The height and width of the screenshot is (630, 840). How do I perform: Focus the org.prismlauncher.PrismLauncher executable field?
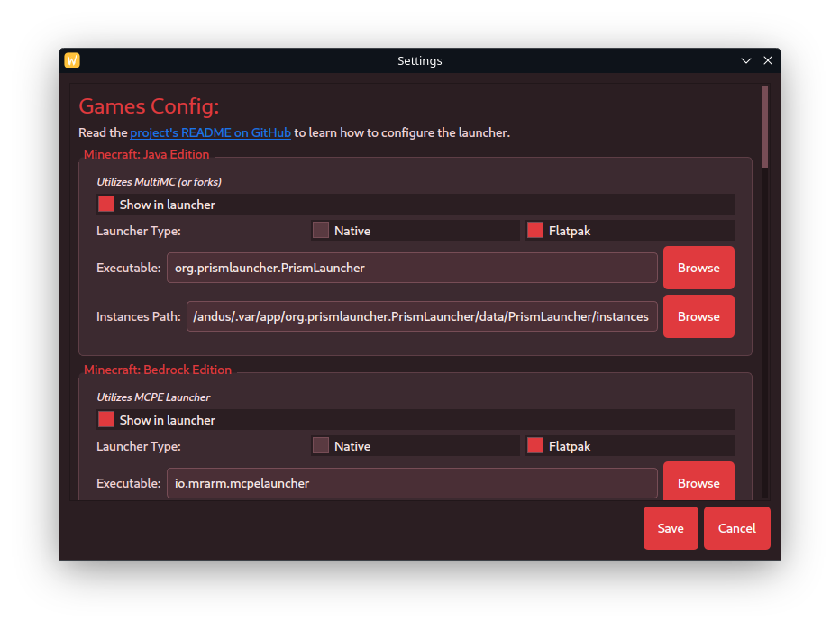coord(412,268)
